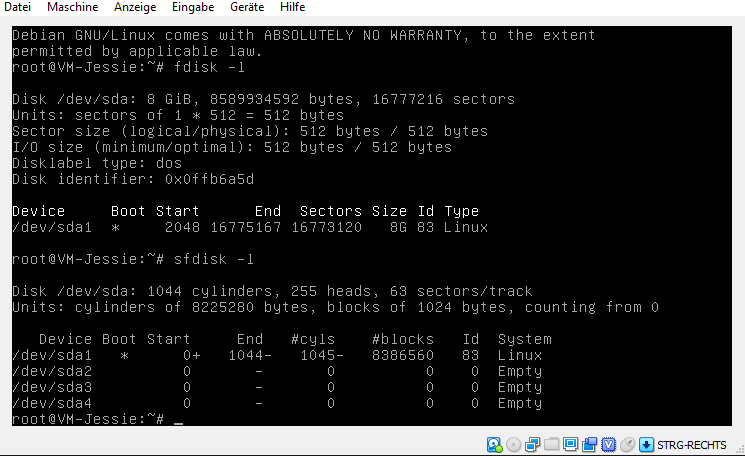This screenshot has width=745, height=456.
Task: Click the '8386560' blocks value
Action: coord(403,355)
